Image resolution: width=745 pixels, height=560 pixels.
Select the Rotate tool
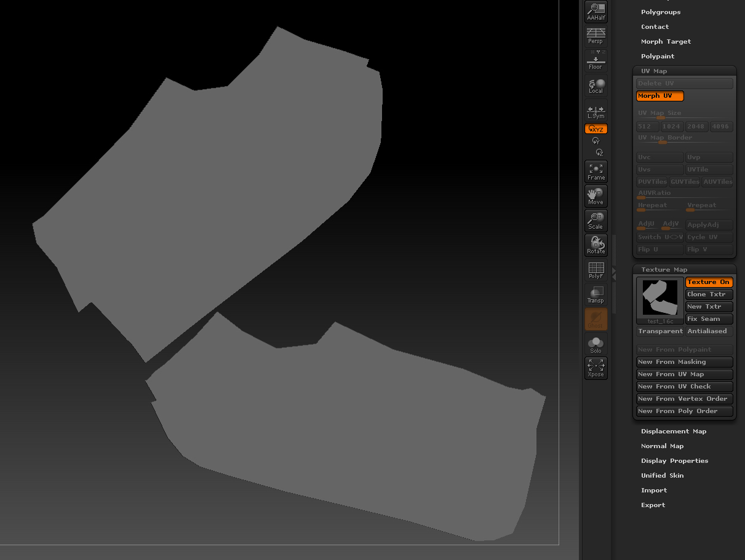[x=595, y=245]
